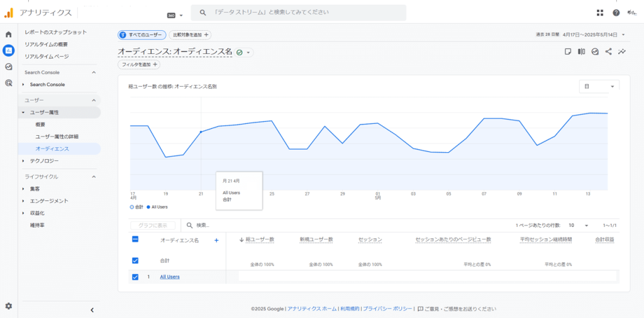Open the Advertising icon in left rail

click(8, 83)
